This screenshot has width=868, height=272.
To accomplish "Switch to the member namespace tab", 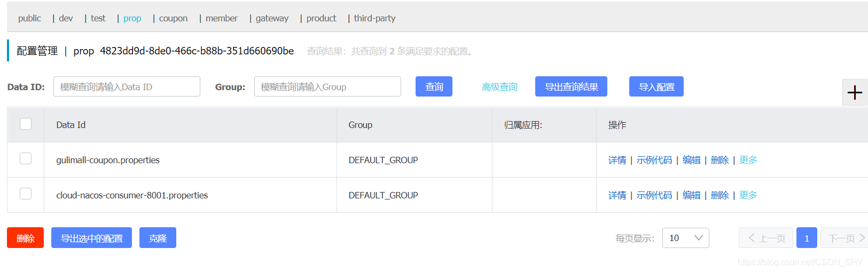I will (x=222, y=18).
